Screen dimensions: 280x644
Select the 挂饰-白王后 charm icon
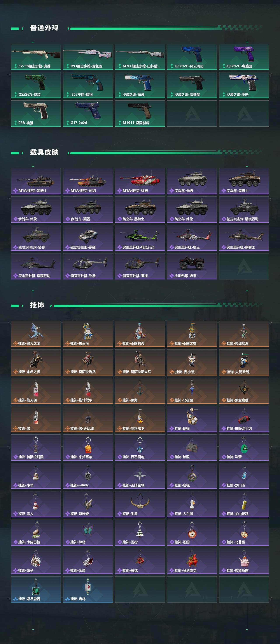pyautogui.click(x=88, y=334)
